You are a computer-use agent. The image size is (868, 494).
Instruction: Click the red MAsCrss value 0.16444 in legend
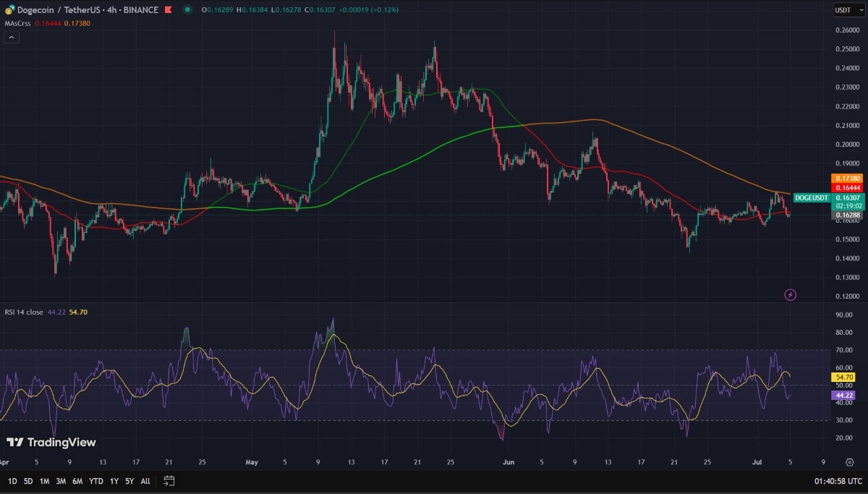[47, 23]
